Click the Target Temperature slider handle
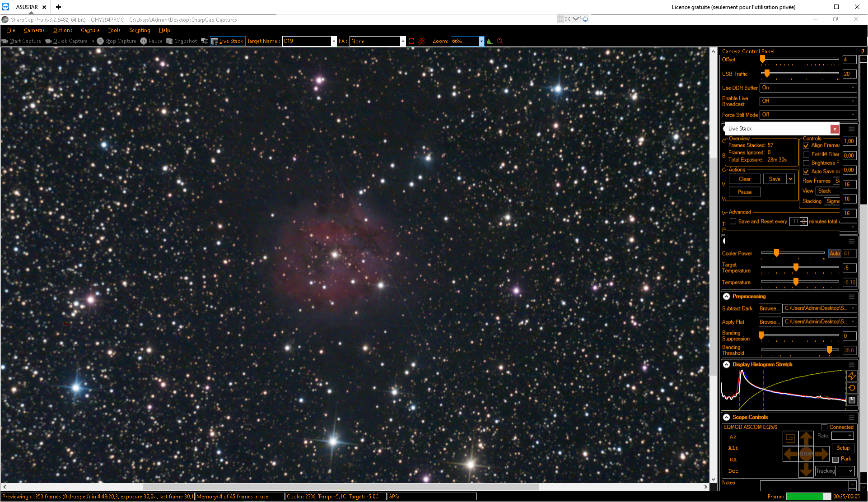 point(796,268)
